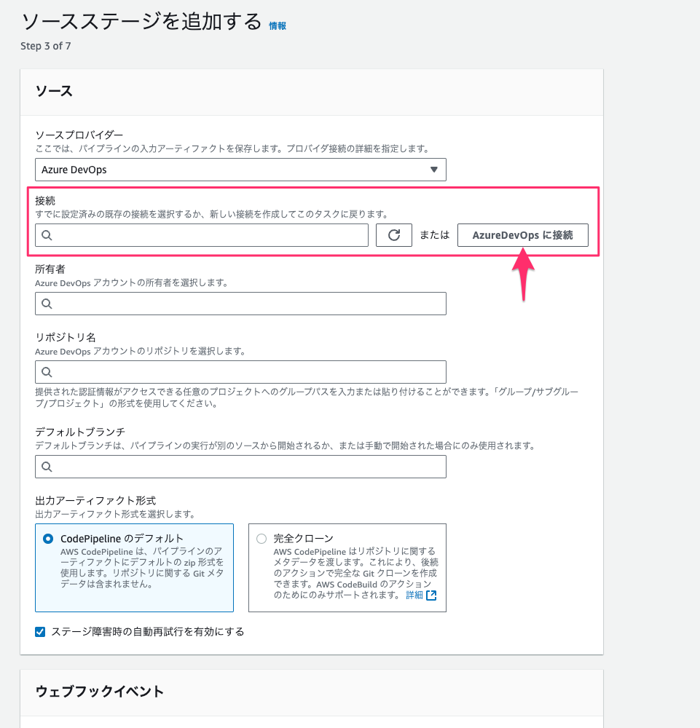Click the source provider dropdown arrow
The width and height of the screenshot is (700, 728).
pyautogui.click(x=434, y=170)
